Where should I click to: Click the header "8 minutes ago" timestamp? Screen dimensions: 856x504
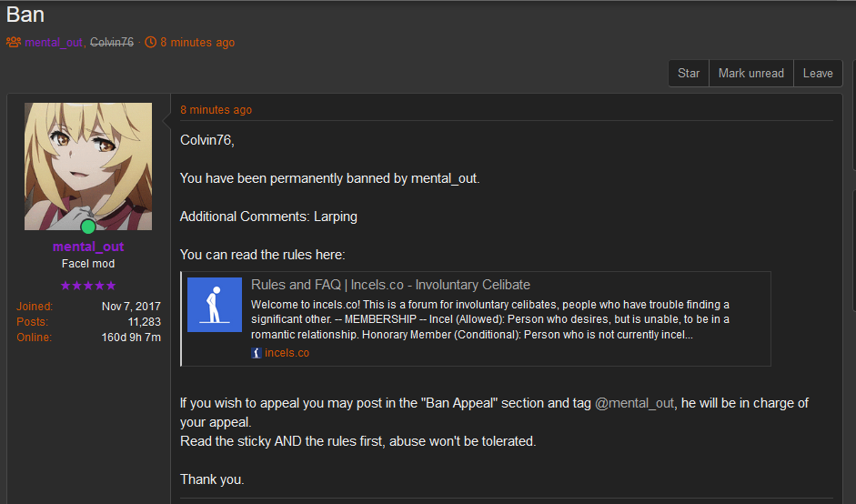click(197, 43)
